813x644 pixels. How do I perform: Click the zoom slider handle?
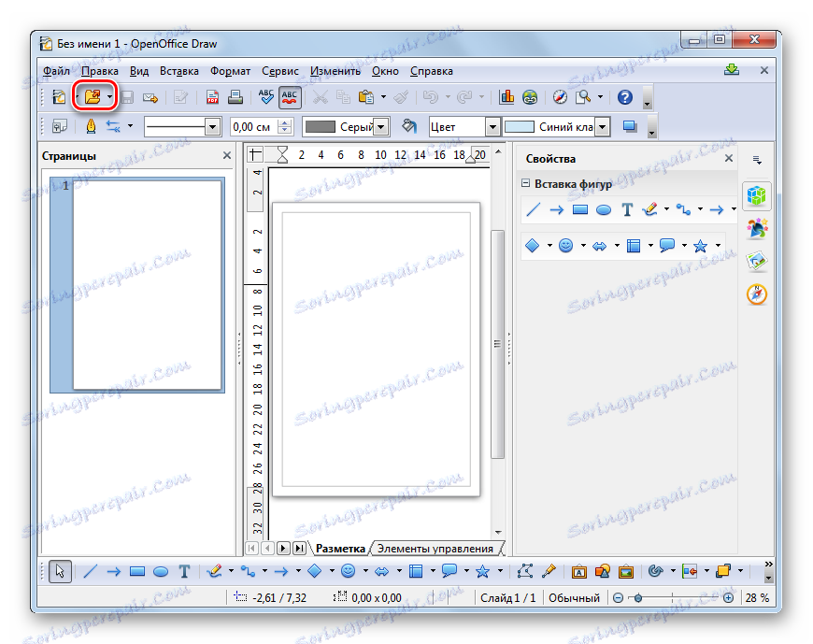(x=638, y=598)
